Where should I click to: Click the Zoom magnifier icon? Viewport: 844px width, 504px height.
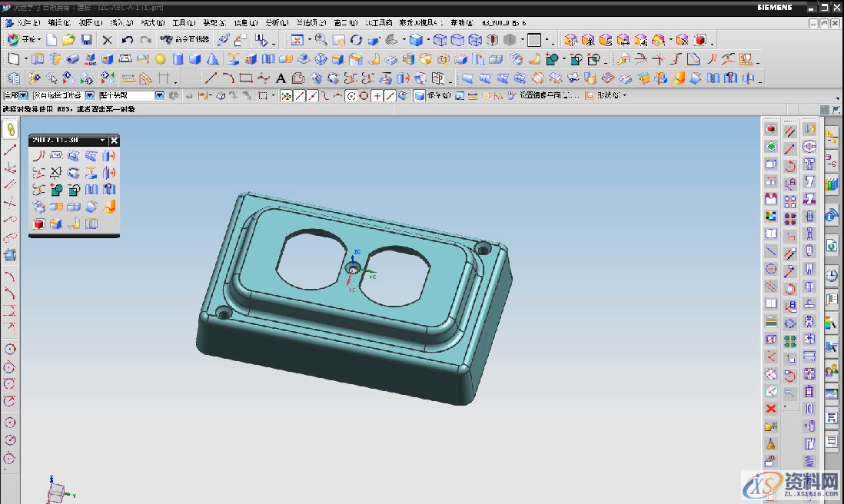[321, 40]
